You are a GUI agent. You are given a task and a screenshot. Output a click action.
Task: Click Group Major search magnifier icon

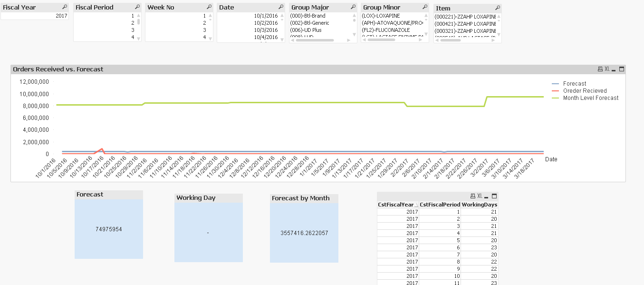[x=352, y=8]
